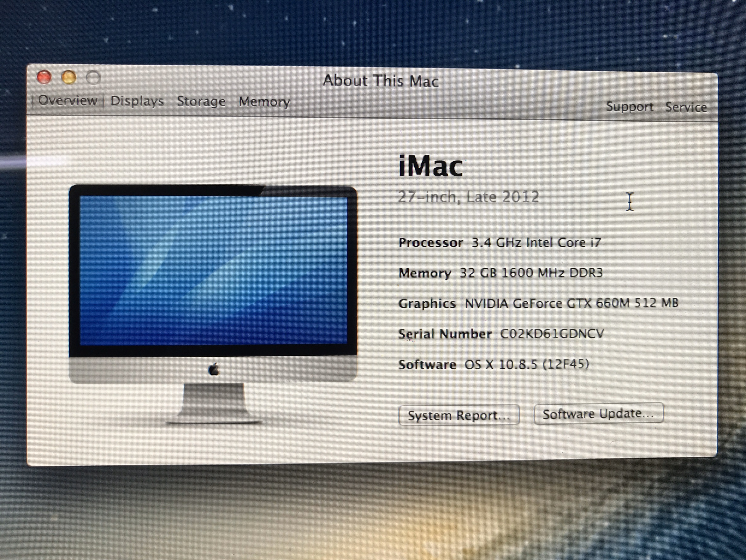Go to the Overview tab
This screenshot has height=560, width=746.
(68, 100)
